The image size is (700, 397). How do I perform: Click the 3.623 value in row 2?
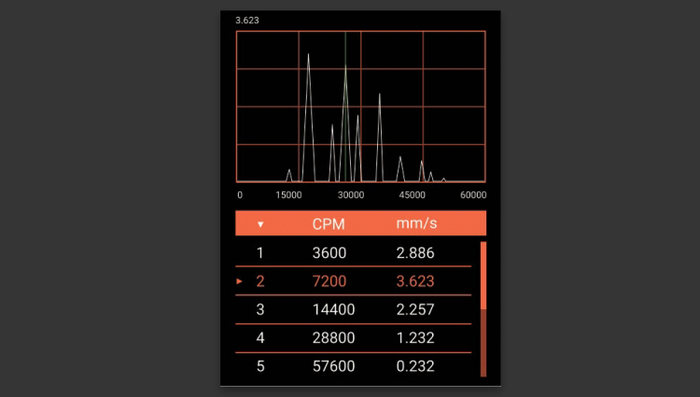tap(415, 281)
